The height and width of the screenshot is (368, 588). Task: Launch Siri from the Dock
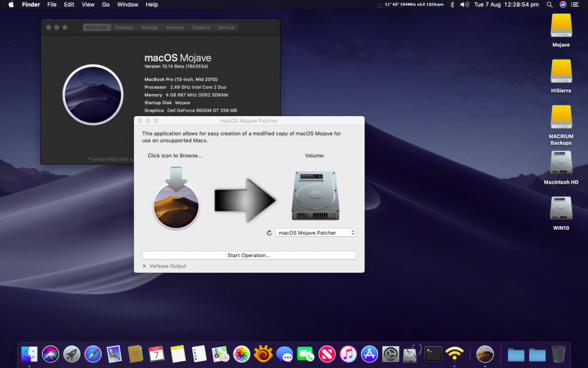[x=51, y=354]
